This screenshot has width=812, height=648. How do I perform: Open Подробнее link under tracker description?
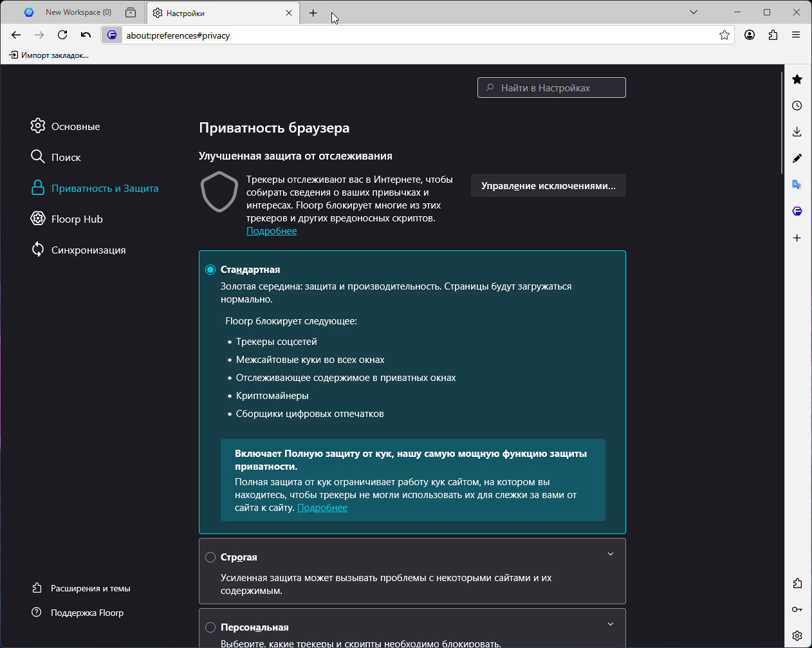pos(272,231)
